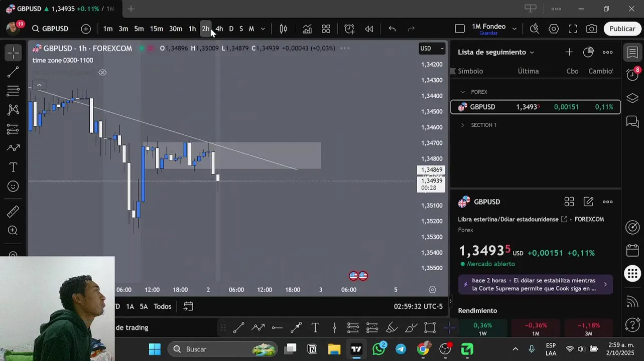Image resolution: width=644 pixels, height=361 pixels.
Task: Open the chat panel in right sidebar
Action: pyautogui.click(x=632, y=122)
